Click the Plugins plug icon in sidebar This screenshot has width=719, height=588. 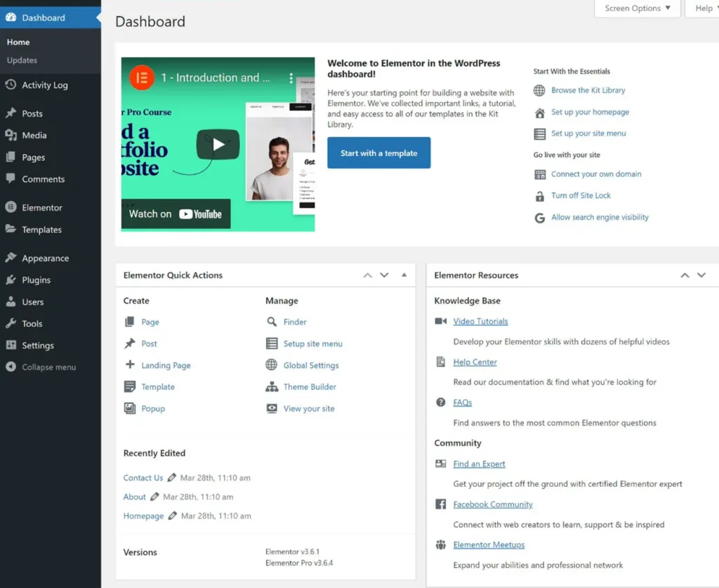[11, 280]
